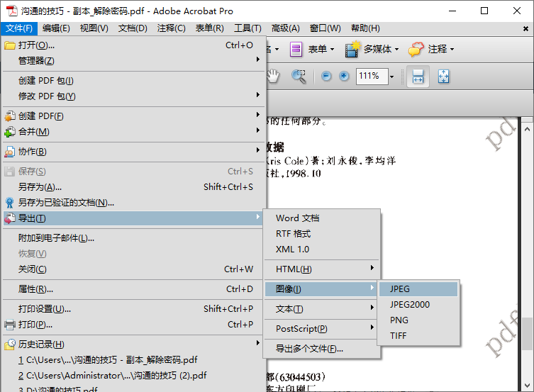The image size is (534, 392).
Task: Click the Export icon beside 导出(T)
Action: point(10,218)
